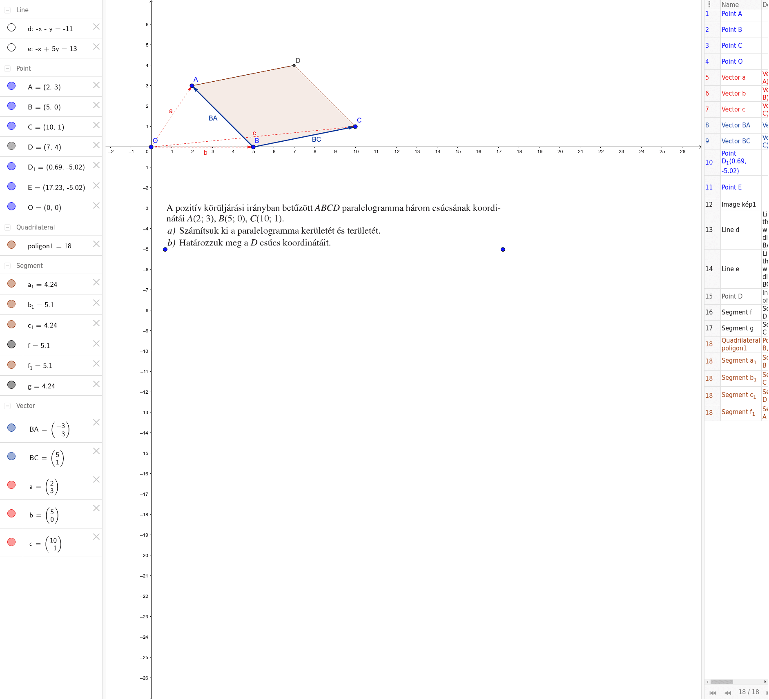Toggle brown visibility circle of segment b₁
Viewport: 769px width, 700px height.
pos(11,304)
